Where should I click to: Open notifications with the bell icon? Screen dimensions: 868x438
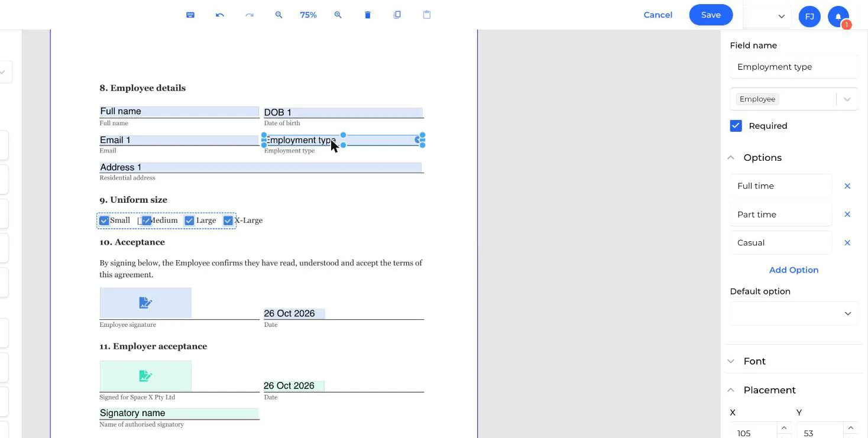[838, 16]
